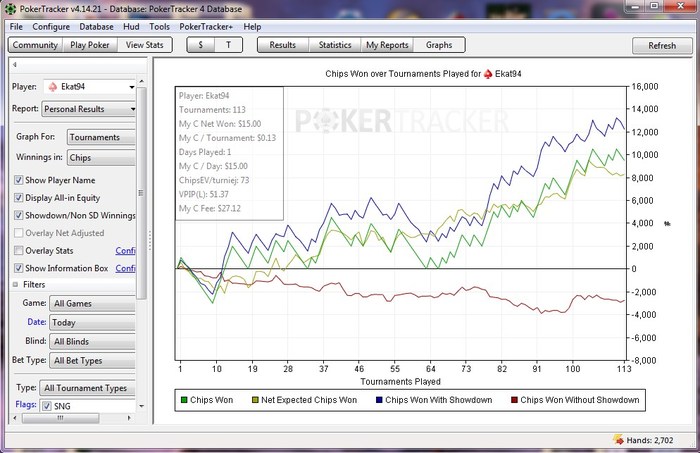The width and height of the screenshot is (700, 453).
Task: Click yellow Net Expected Chips Won legend swatch
Action: pos(255,400)
